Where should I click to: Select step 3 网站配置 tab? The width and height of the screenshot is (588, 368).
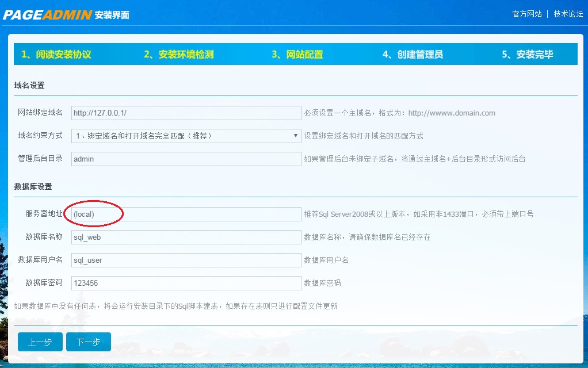click(x=297, y=55)
